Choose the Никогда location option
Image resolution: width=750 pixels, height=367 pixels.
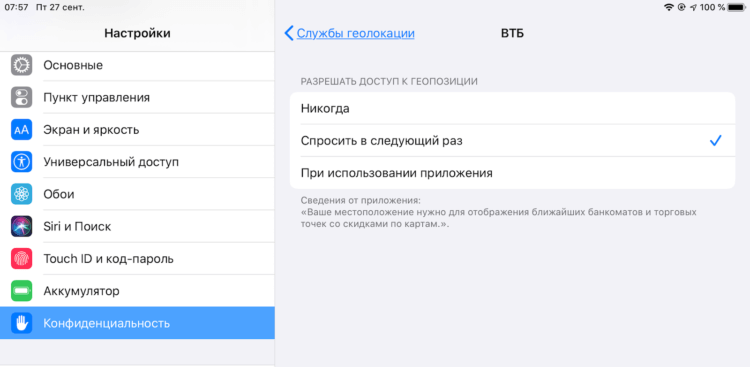[x=512, y=109]
